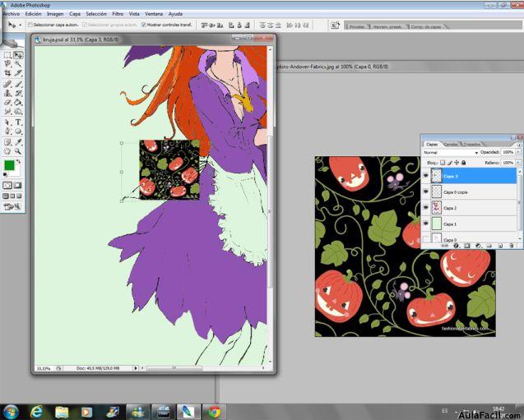Open the Move tool preset picker arrow
The image size is (524, 420).
(21, 25)
